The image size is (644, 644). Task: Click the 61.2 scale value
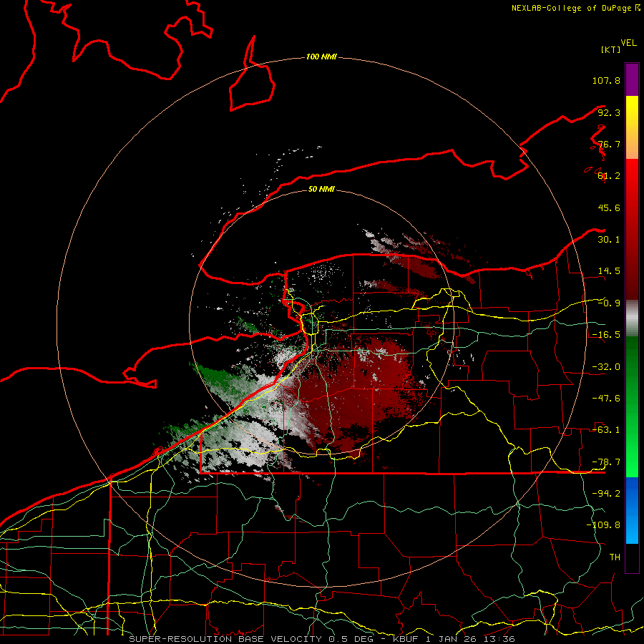[x=609, y=176]
